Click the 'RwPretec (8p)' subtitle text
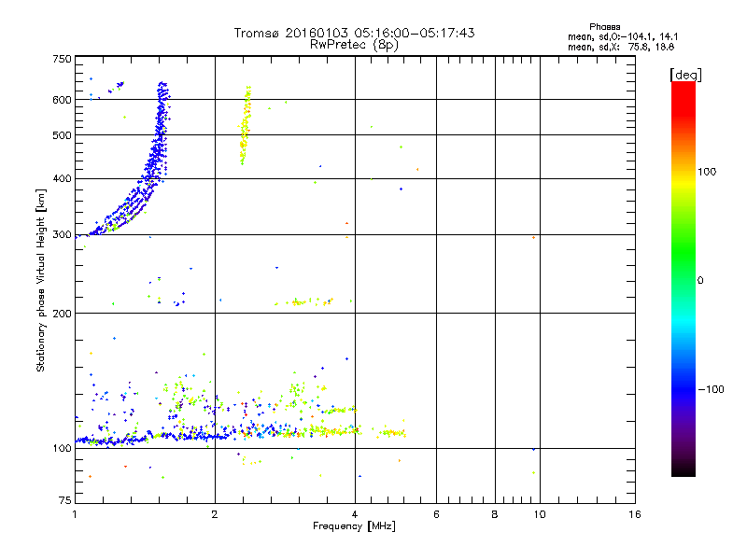 coord(354,45)
